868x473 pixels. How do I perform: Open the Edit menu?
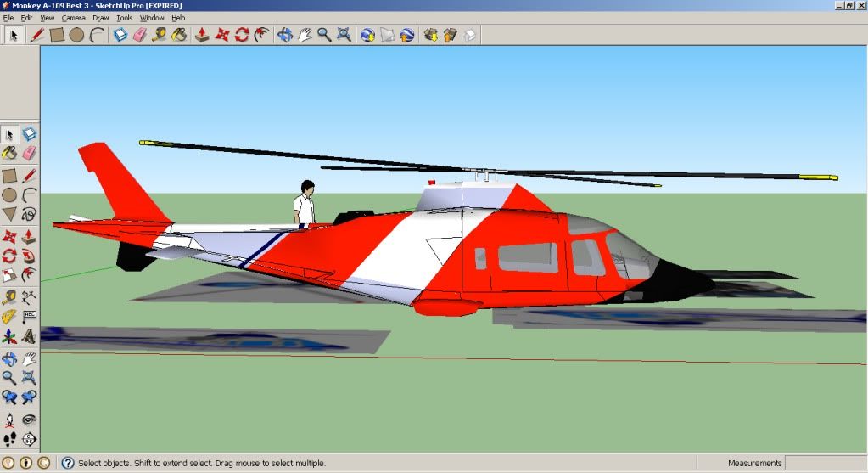(26, 18)
